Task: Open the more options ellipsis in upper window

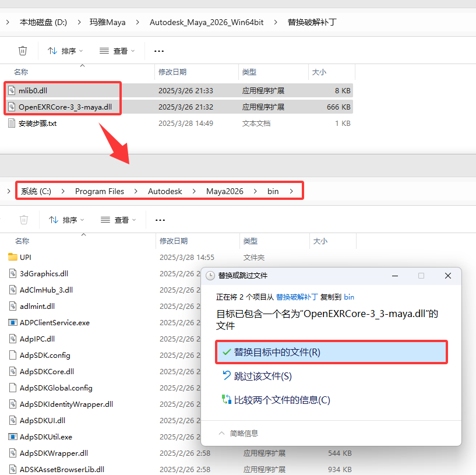Action: click(x=159, y=51)
